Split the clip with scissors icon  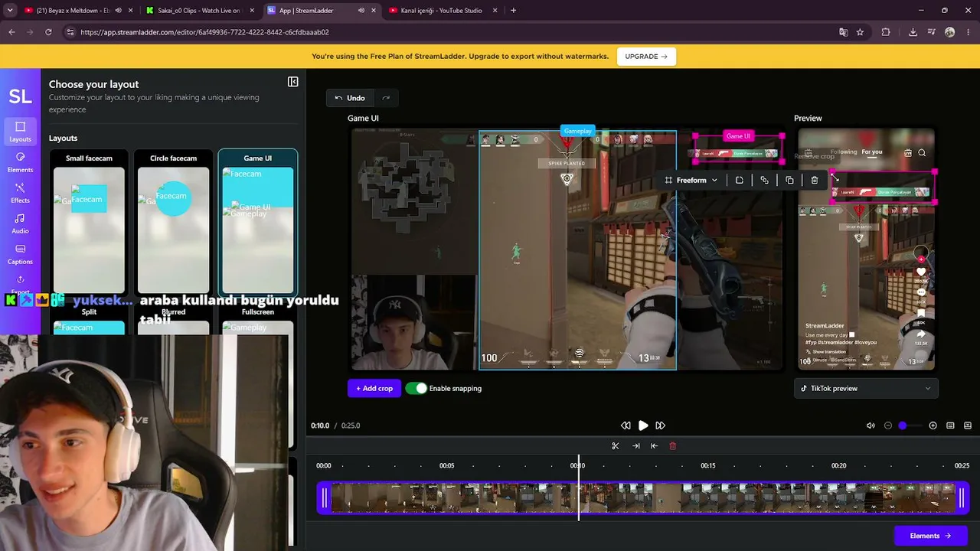(x=616, y=446)
